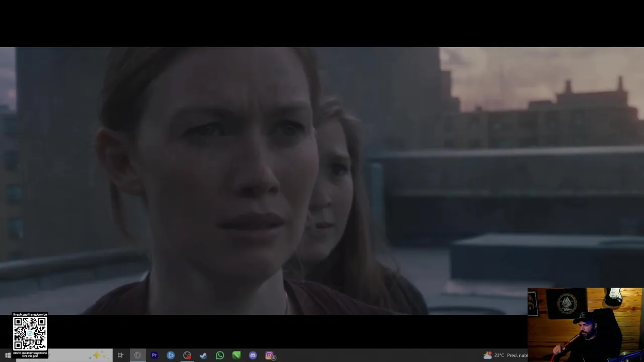Image resolution: width=644 pixels, height=362 pixels.
Task: Open the green app icon on the taskbar
Action: coord(236,355)
